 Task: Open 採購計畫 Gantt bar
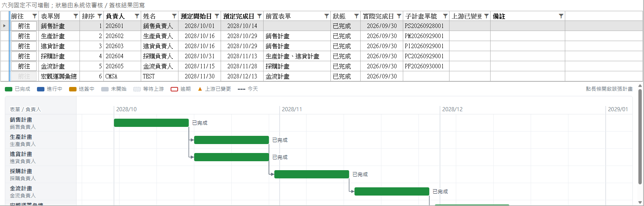tap(312, 174)
